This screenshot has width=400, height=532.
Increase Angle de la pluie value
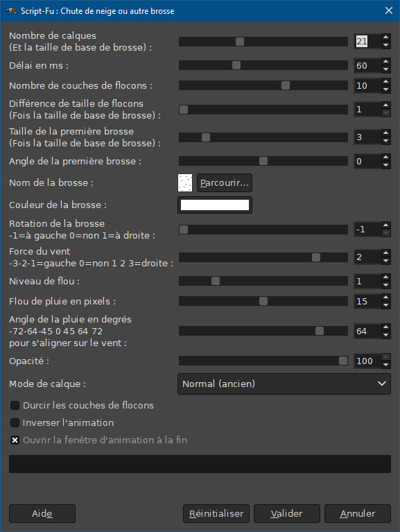385,327
